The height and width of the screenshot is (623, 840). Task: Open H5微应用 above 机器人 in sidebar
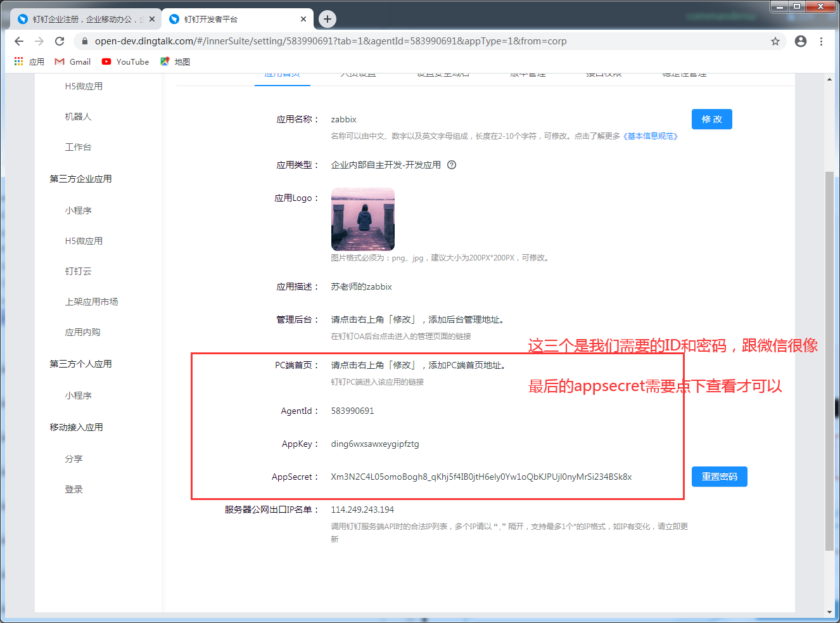(x=84, y=86)
